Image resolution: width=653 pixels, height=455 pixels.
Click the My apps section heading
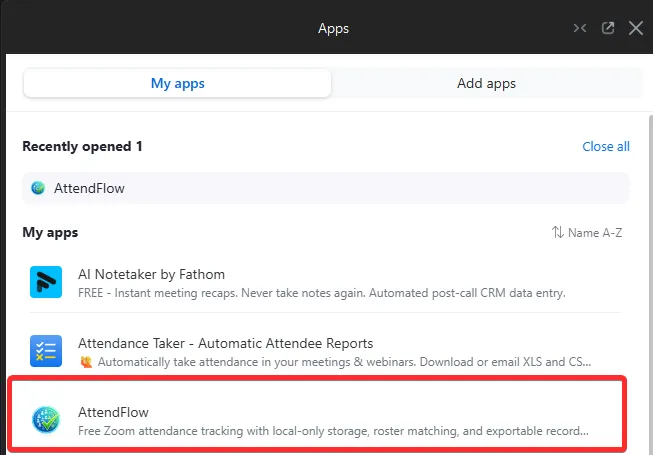(50, 232)
